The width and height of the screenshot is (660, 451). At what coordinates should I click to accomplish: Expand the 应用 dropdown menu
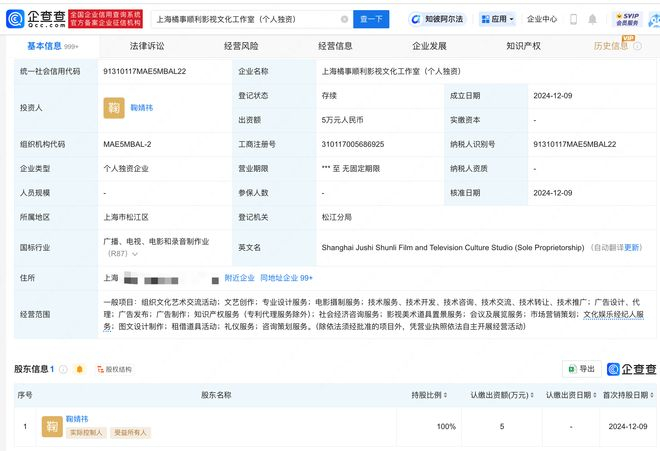coord(497,19)
